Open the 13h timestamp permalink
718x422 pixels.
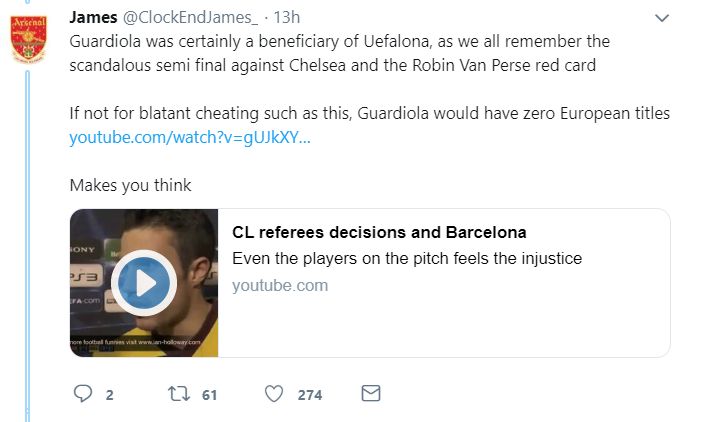pos(287,17)
